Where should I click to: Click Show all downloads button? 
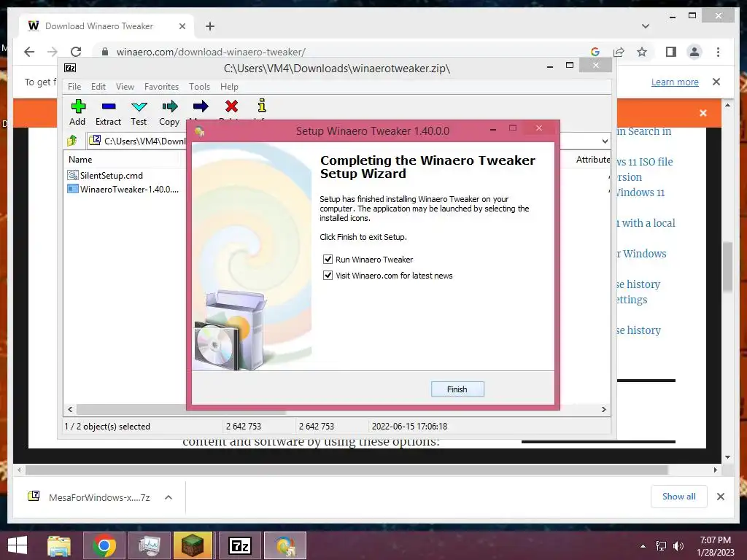679,496
